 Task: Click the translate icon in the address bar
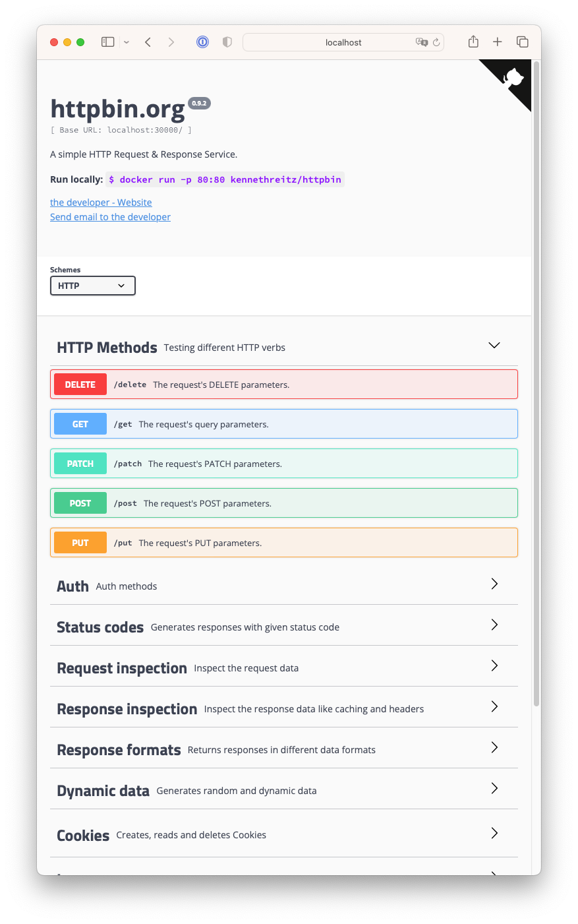422,42
